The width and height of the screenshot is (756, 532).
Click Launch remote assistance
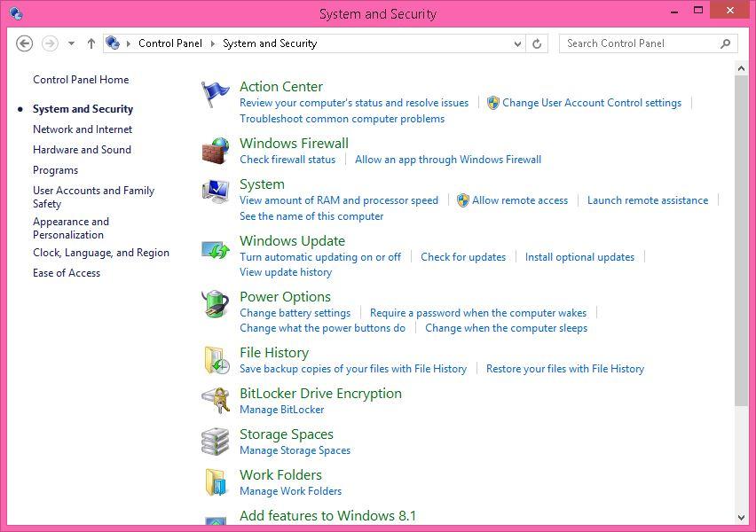tap(648, 200)
